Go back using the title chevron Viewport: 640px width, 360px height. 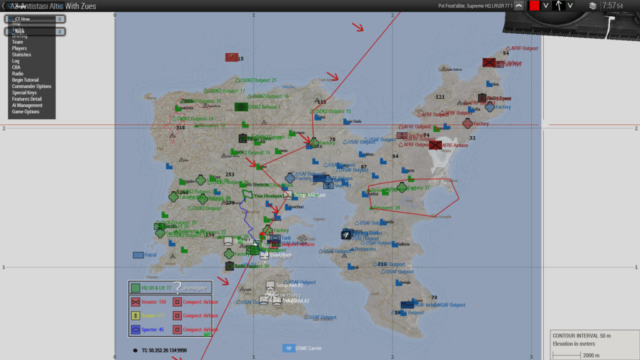coord(4,6)
